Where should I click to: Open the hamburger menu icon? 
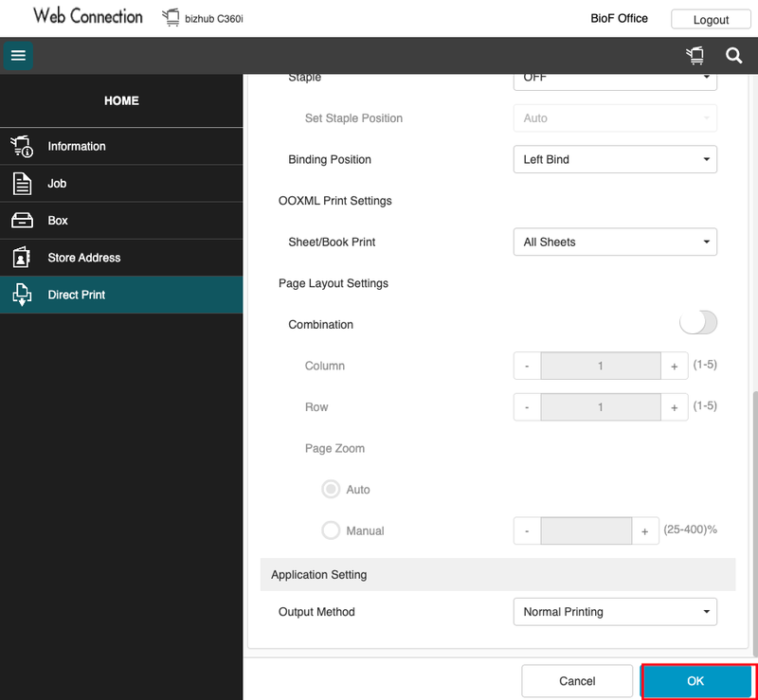click(x=18, y=56)
